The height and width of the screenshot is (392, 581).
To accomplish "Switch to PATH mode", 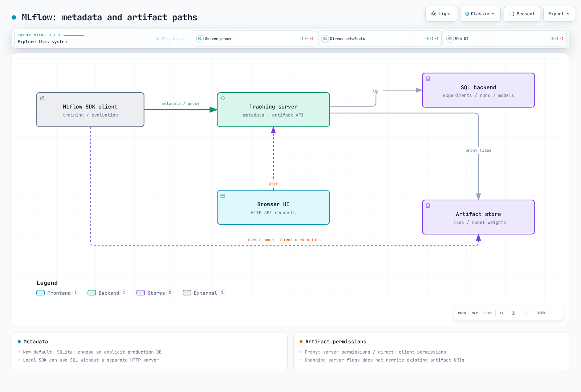I will (462, 313).
